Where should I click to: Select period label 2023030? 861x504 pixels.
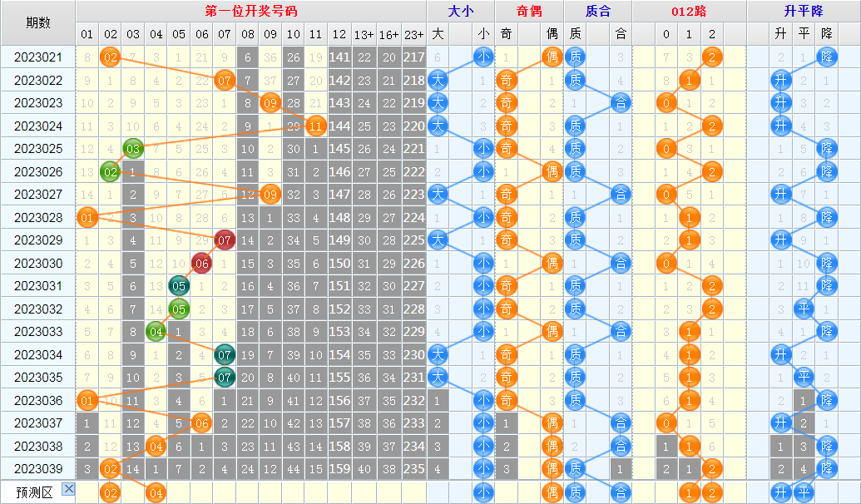pyautogui.click(x=38, y=264)
